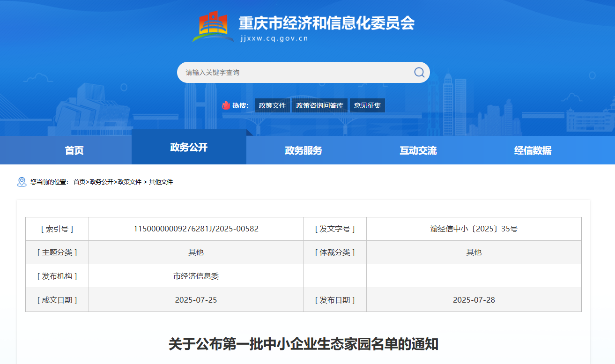Click the Chongqing commission emblem logo
Viewport: 615px width, 364px height.
213,26
